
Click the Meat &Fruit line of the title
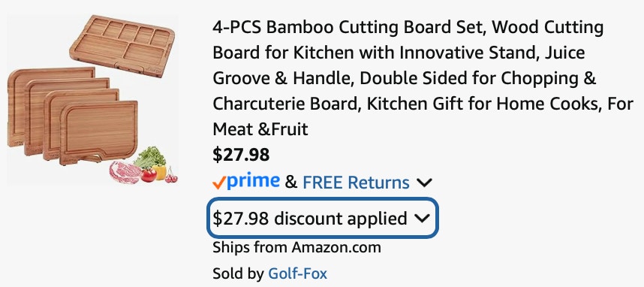[260, 129]
